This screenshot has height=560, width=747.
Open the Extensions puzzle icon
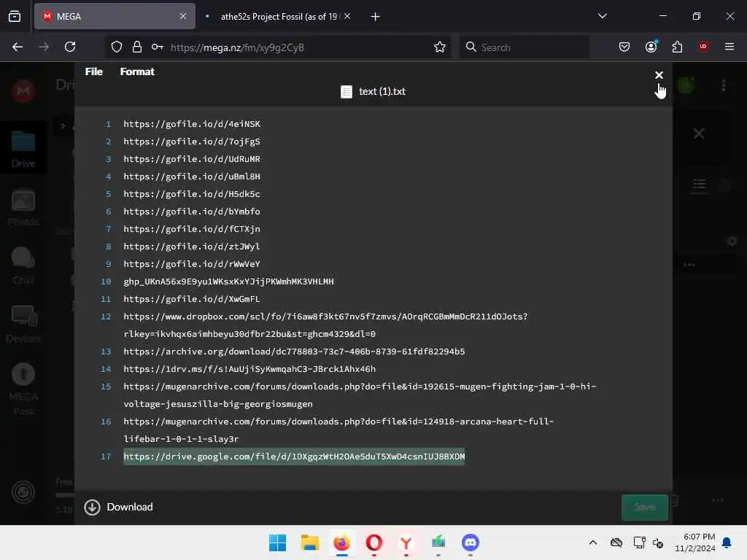[677, 47]
